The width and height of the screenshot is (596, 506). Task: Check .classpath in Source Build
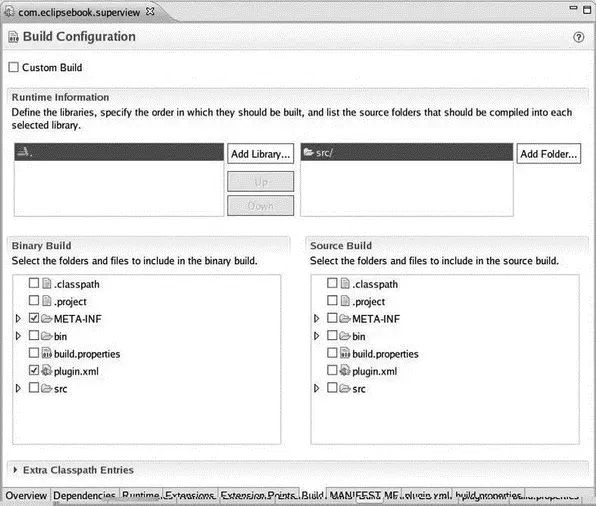[332, 283]
